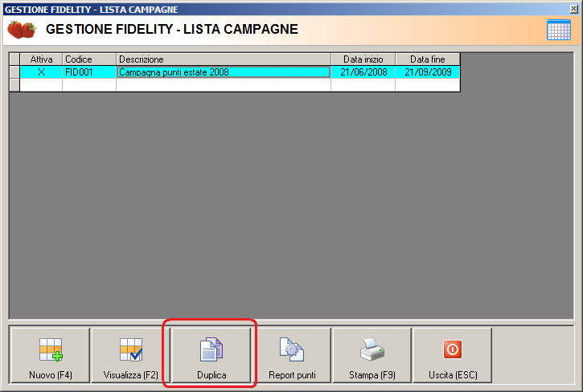Open the Report punti button
This screenshot has height=392, width=583.
[x=292, y=355]
